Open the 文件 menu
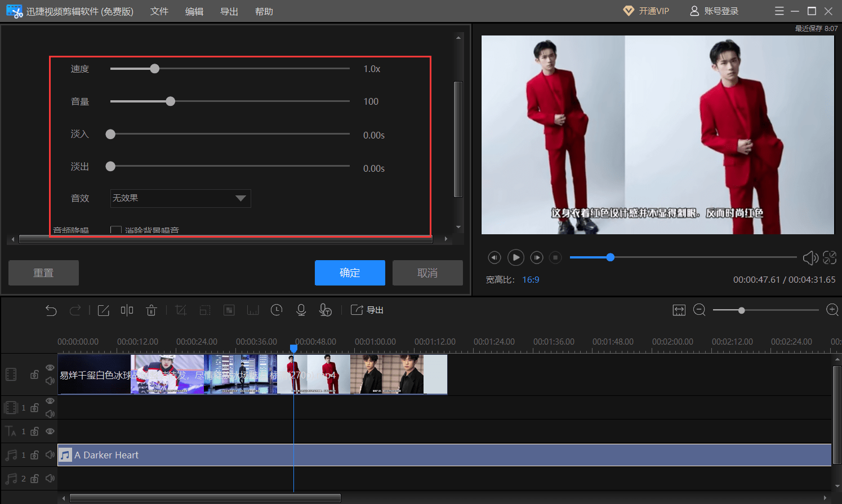The width and height of the screenshot is (842, 504). (159, 11)
